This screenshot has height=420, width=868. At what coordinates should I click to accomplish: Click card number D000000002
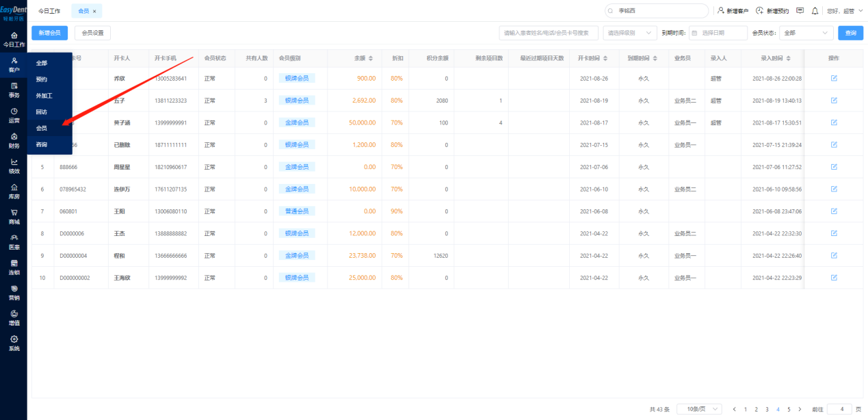75,278
